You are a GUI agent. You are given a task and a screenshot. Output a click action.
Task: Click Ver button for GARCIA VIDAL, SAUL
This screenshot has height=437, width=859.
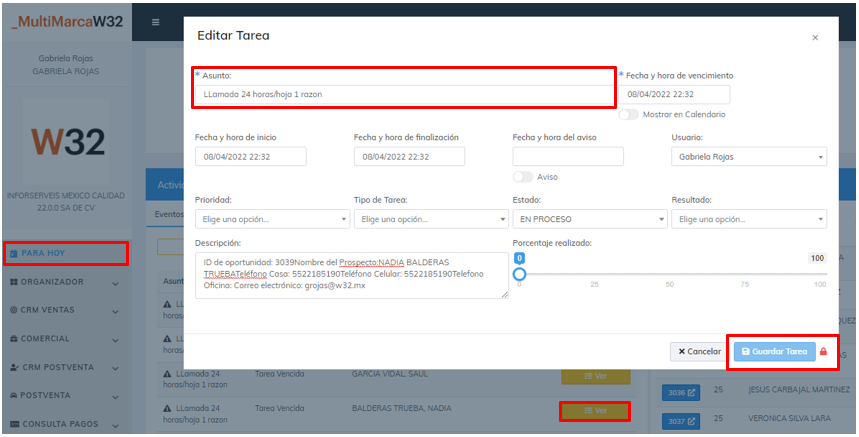[x=595, y=376]
